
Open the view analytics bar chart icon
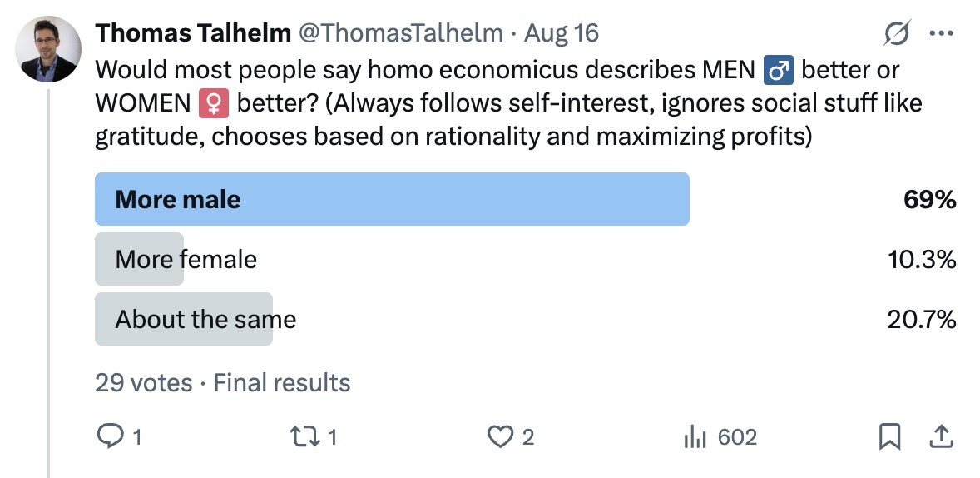click(694, 436)
